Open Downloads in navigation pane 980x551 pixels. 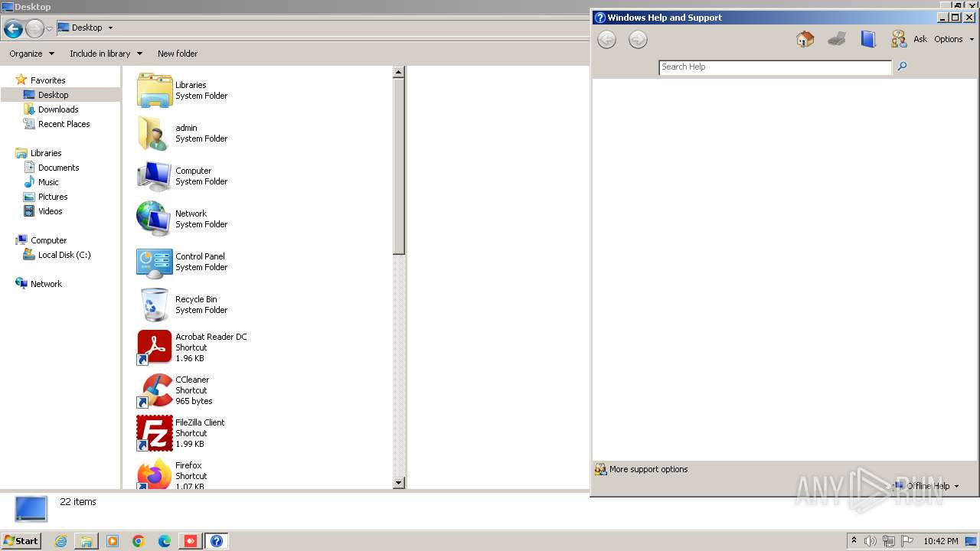(58, 109)
